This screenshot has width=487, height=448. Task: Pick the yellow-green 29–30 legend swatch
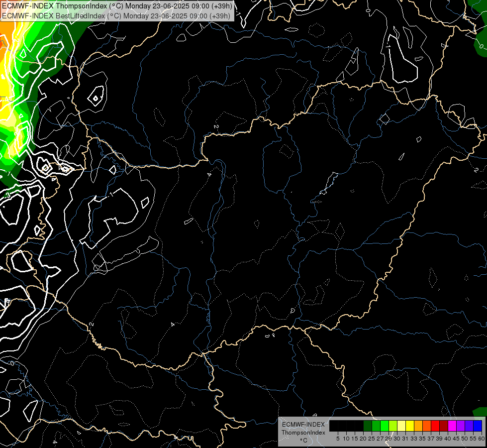point(393,426)
